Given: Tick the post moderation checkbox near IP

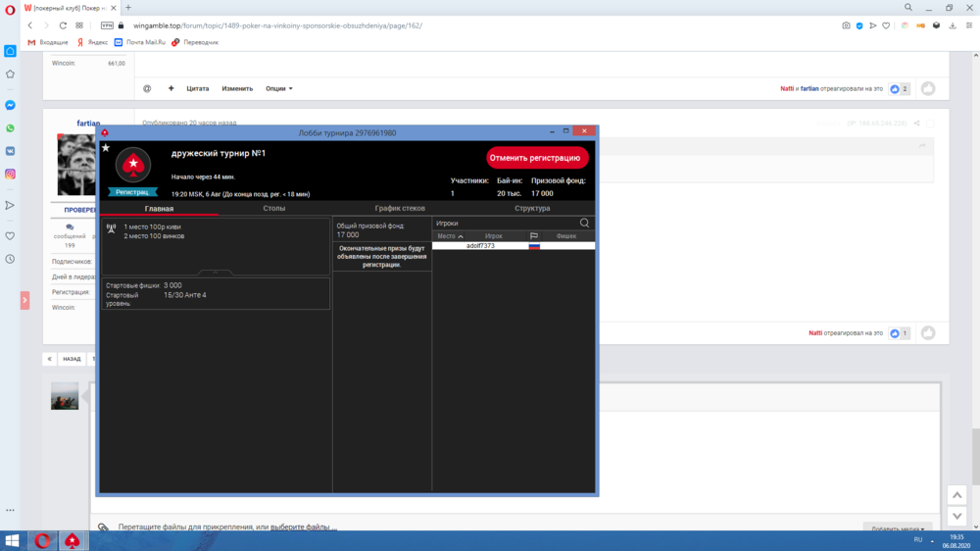Looking at the screenshot, I should pyautogui.click(x=928, y=124).
